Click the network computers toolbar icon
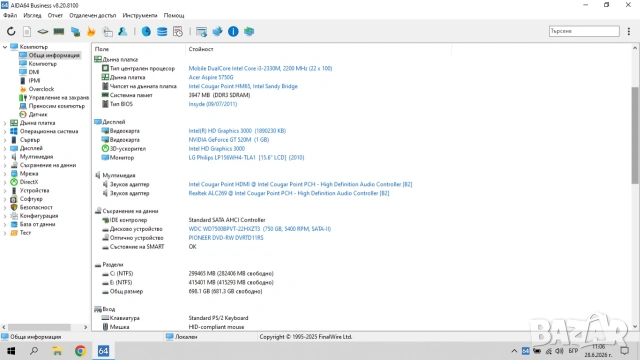This screenshot has height=360, width=640. pos(75,31)
